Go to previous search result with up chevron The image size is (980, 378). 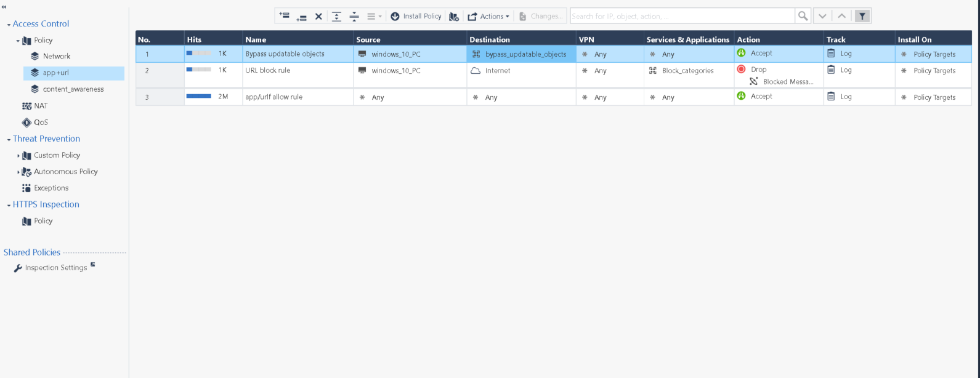pyautogui.click(x=841, y=16)
